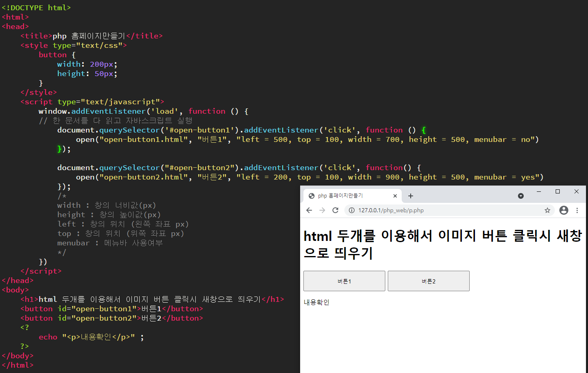
Task: Click the querySelector('#open-button1') line
Action: point(242,130)
